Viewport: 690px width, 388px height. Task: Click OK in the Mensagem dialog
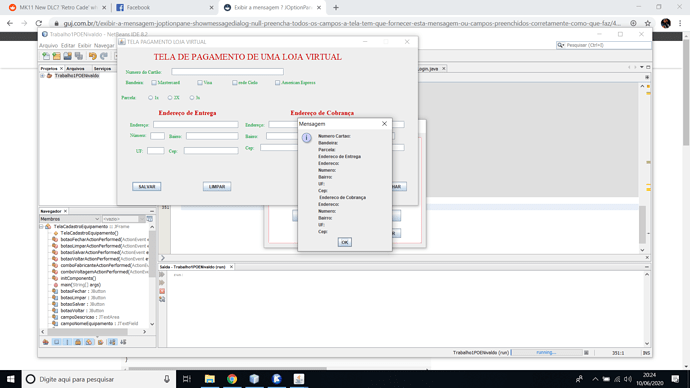click(x=345, y=242)
